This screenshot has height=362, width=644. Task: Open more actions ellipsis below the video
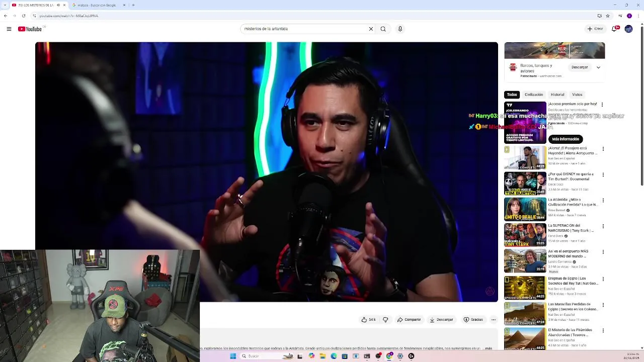tap(494, 320)
